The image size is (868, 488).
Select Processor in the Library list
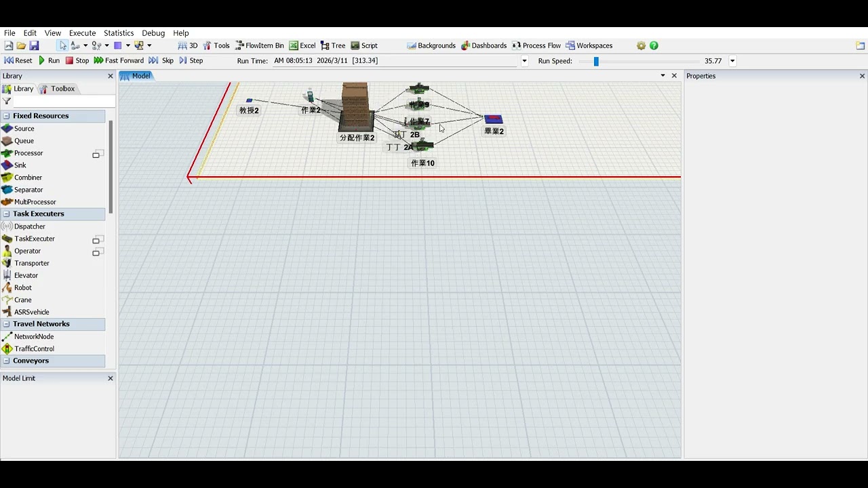[x=28, y=153]
